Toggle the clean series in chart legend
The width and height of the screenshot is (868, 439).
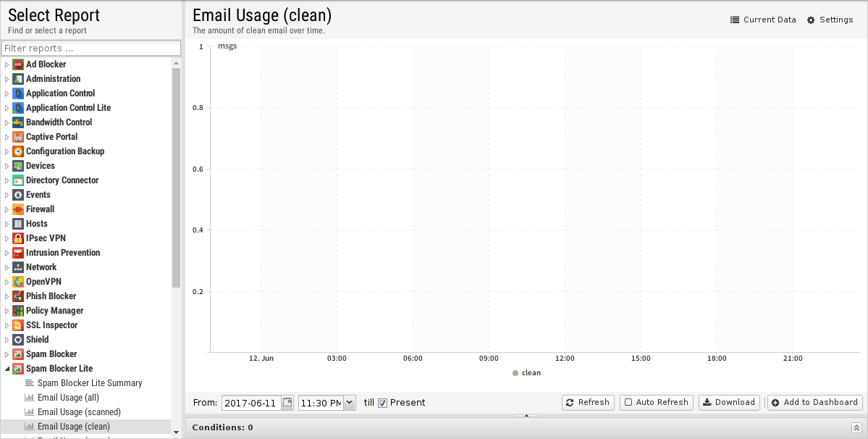[x=526, y=373]
